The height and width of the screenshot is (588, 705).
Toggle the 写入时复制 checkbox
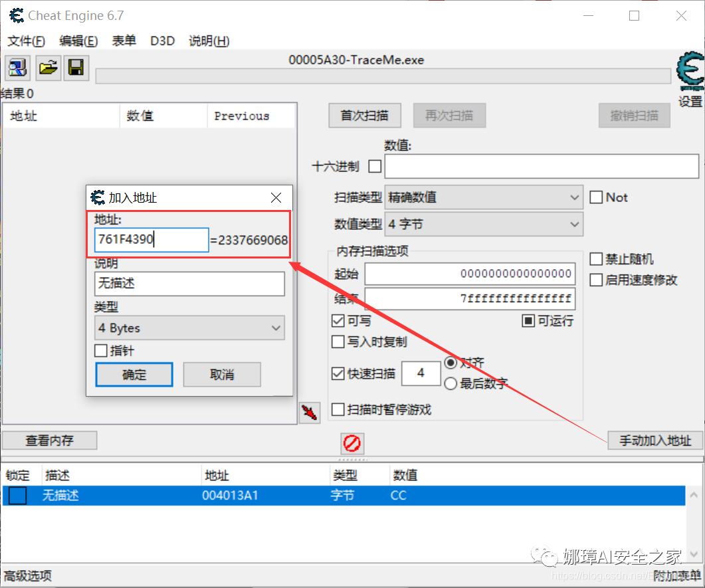tap(338, 342)
